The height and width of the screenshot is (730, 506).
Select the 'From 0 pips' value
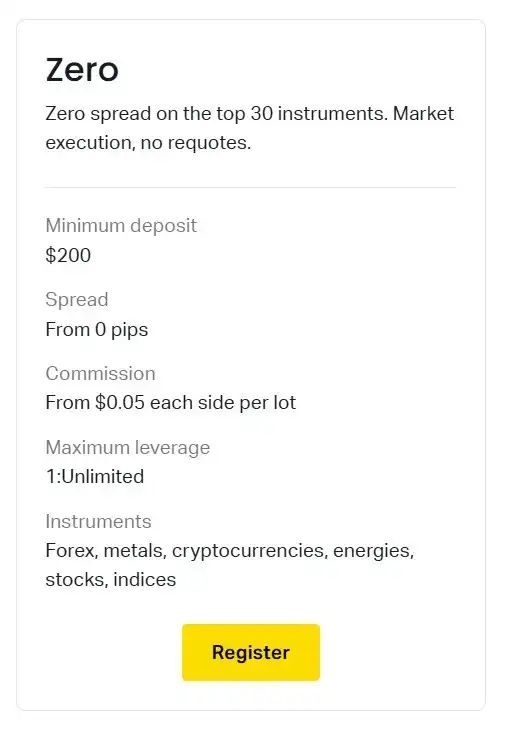click(x=97, y=330)
